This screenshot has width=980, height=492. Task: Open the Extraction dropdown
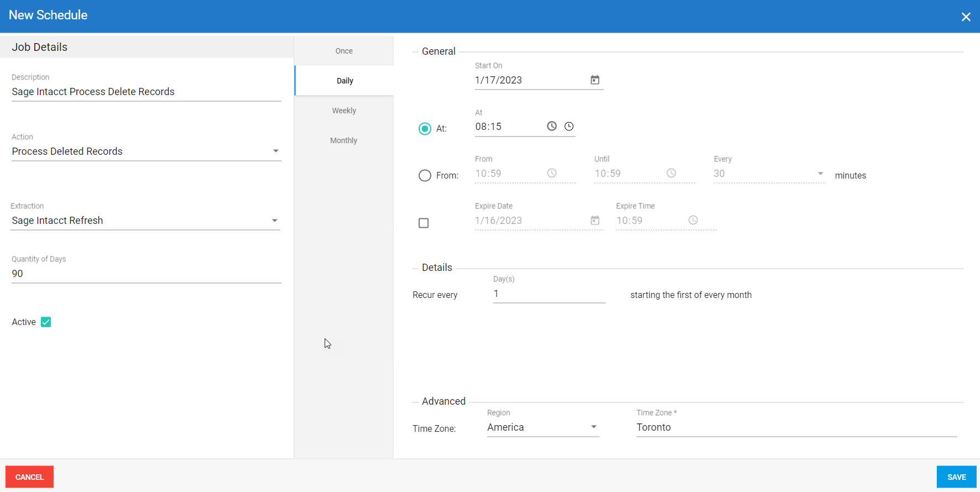coord(274,221)
